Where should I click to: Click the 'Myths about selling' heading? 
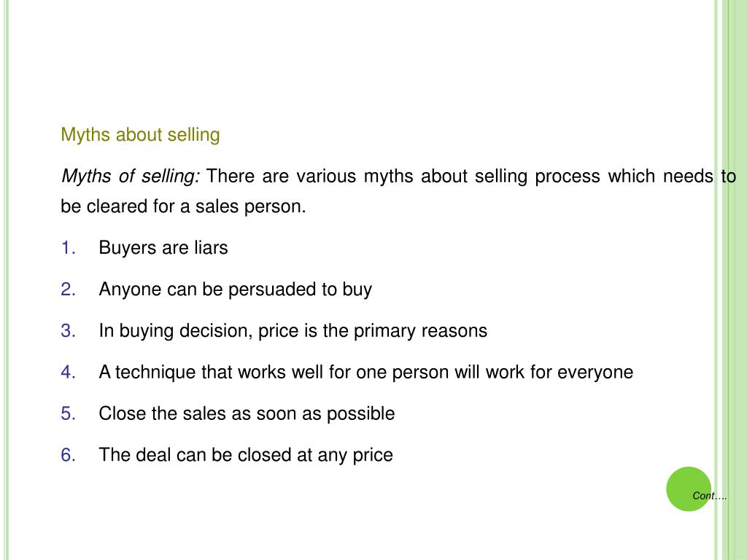tap(141, 135)
